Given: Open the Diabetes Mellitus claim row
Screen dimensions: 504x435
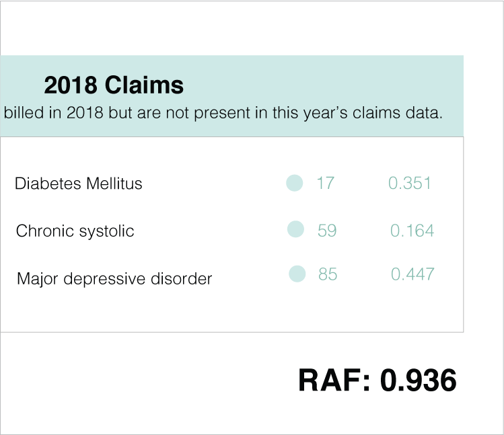Looking at the screenshot, I should coord(79,184).
